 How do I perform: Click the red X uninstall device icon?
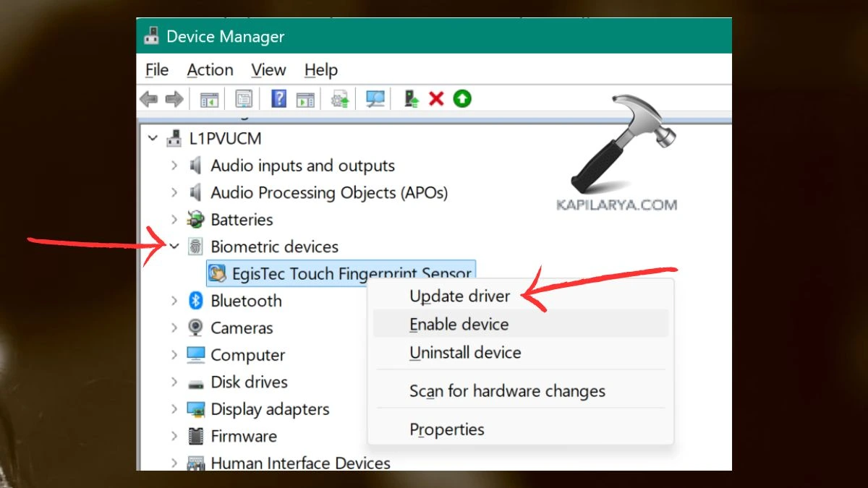coord(436,99)
